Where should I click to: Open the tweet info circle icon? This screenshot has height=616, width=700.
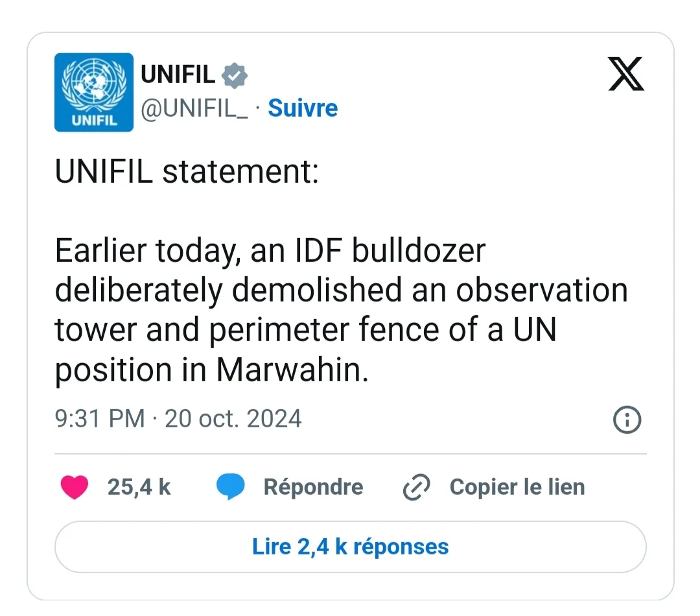point(627,420)
